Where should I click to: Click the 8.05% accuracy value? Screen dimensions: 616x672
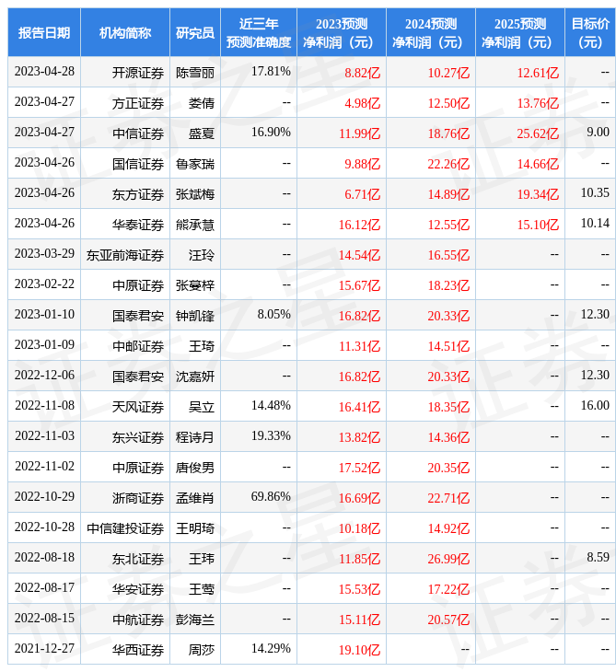coord(273,315)
